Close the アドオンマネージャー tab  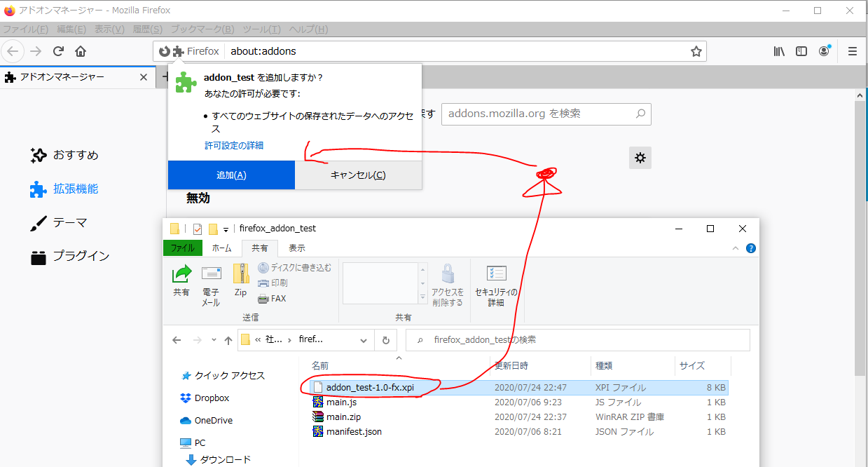tap(144, 77)
